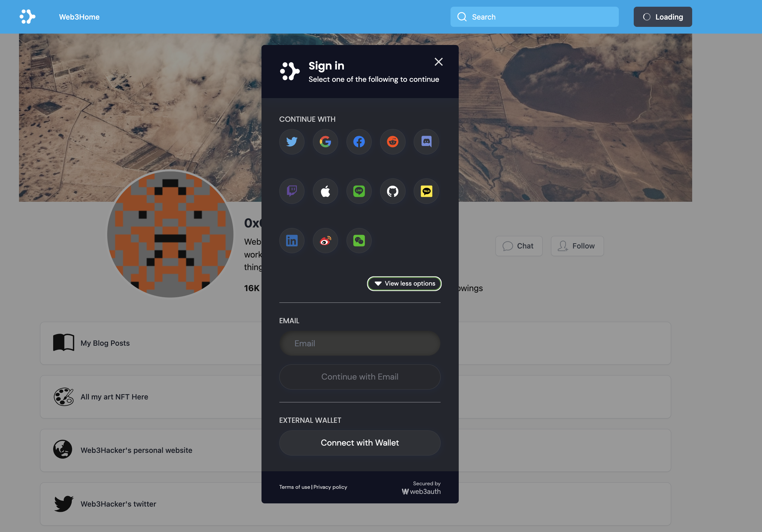Select the KakaoTalk login icon
Screen dimensions: 762x532
tap(426, 191)
